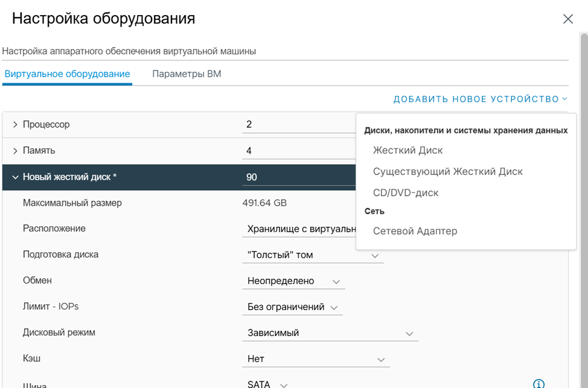Choose Существующий Жесткий Диск menu entry
588x388 pixels.
pos(447,172)
